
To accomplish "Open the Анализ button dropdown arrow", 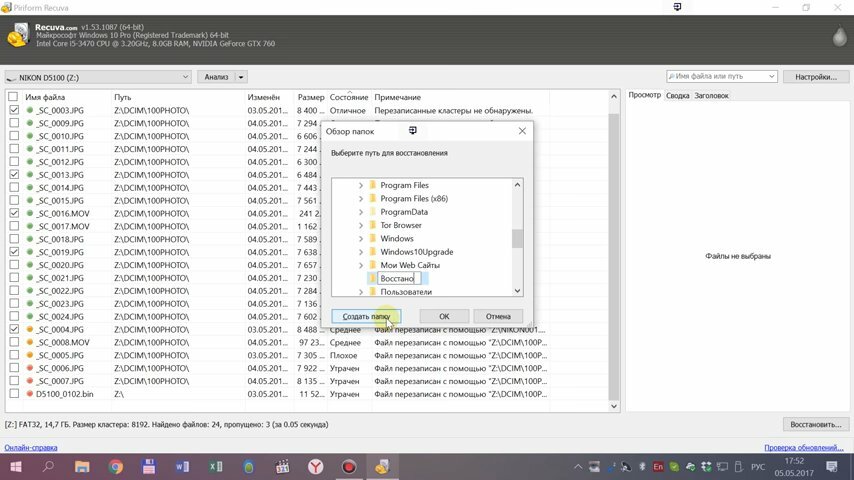I will [x=241, y=77].
